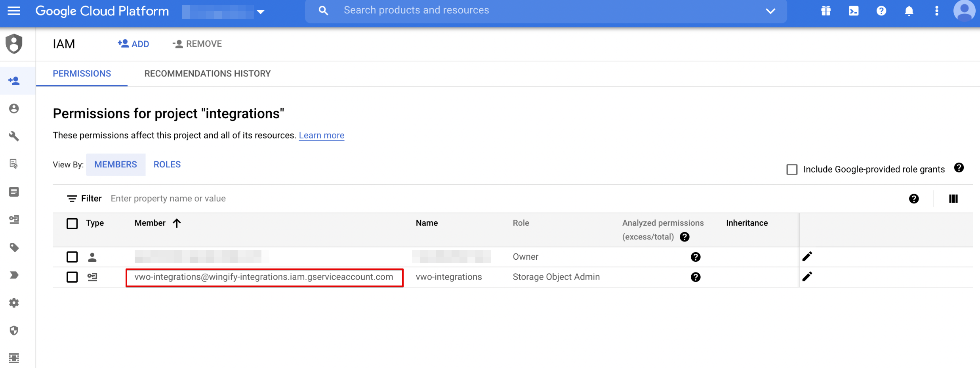Image resolution: width=980 pixels, height=368 pixels.
Task: Edit the vwo-integrations member with pencil
Action: [x=807, y=276]
